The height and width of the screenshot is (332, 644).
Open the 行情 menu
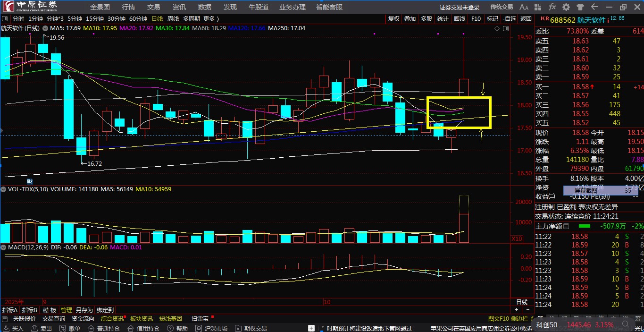pos(128,7)
